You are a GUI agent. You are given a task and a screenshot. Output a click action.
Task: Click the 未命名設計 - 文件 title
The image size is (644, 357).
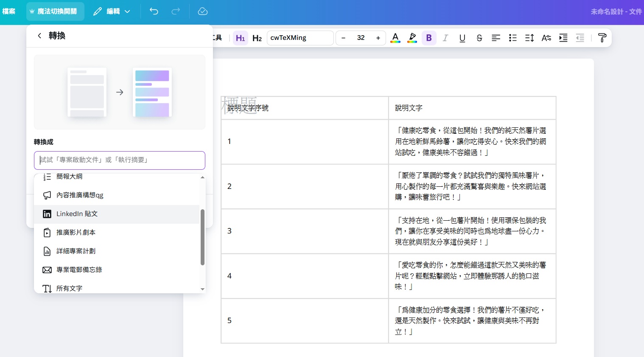pyautogui.click(x=616, y=11)
